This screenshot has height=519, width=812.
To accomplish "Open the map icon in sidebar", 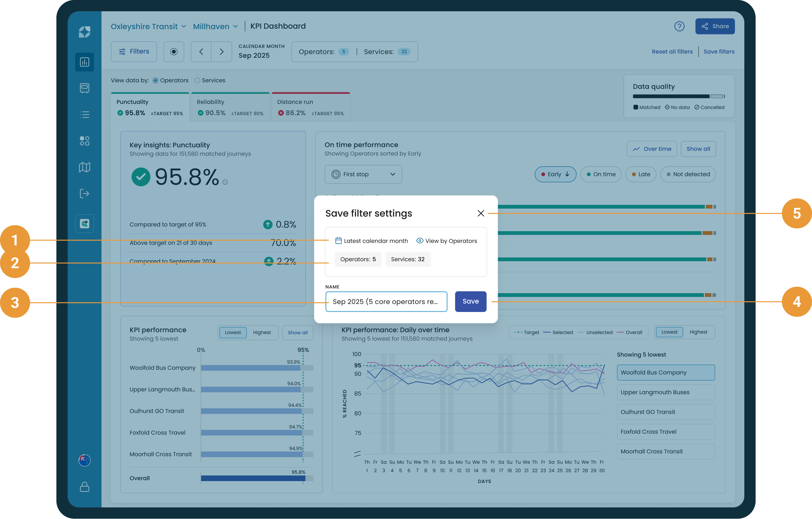I will pyautogui.click(x=84, y=167).
